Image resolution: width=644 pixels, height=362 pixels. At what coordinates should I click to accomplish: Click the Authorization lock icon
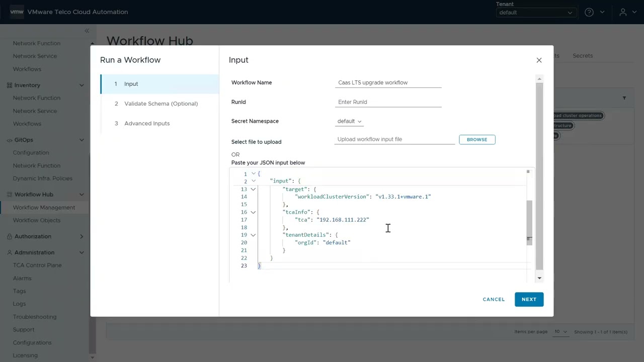pyautogui.click(x=9, y=236)
